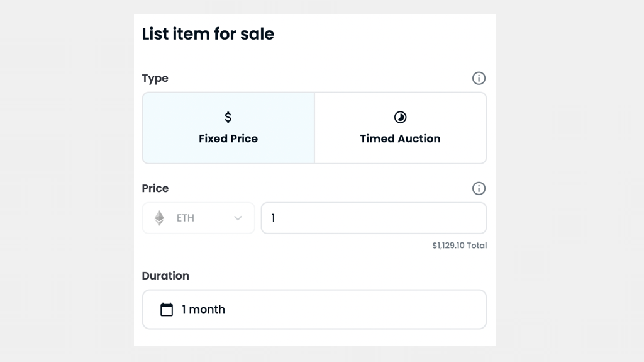Select the Fixed Price sale type
This screenshot has width=644, height=362.
(x=228, y=128)
